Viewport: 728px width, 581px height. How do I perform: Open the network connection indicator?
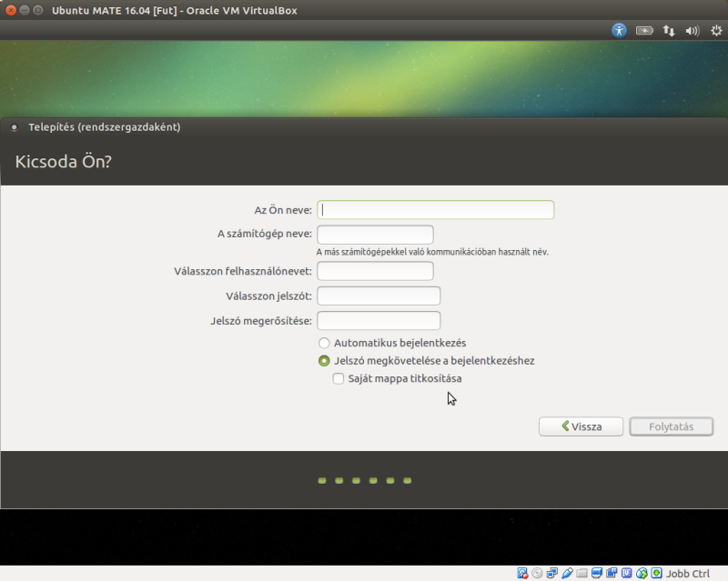coord(669,31)
